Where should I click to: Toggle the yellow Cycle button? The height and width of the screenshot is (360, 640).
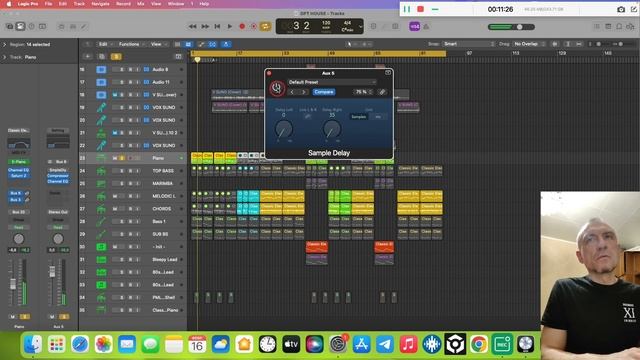tap(265, 27)
